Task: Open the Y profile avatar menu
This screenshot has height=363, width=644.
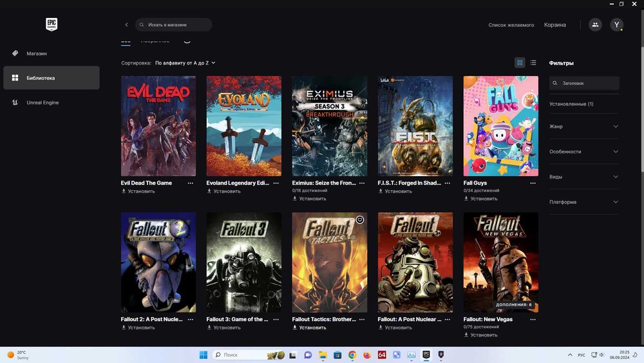Action: tap(616, 25)
